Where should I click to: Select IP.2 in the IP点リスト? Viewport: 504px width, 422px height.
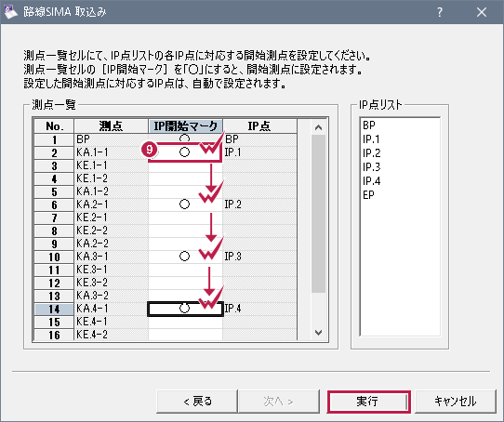pyautogui.click(x=372, y=153)
